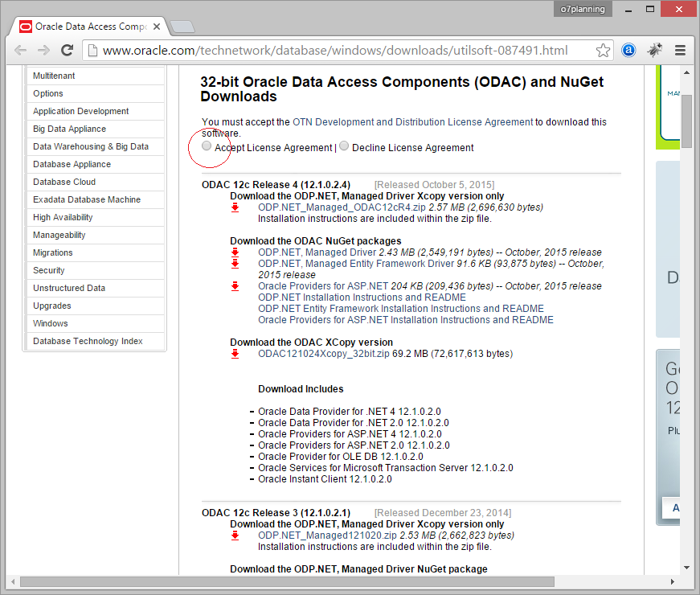Click download arrow for Oracle Providers for ASP.NET
This screenshot has height=595, width=700.
pyautogui.click(x=235, y=286)
